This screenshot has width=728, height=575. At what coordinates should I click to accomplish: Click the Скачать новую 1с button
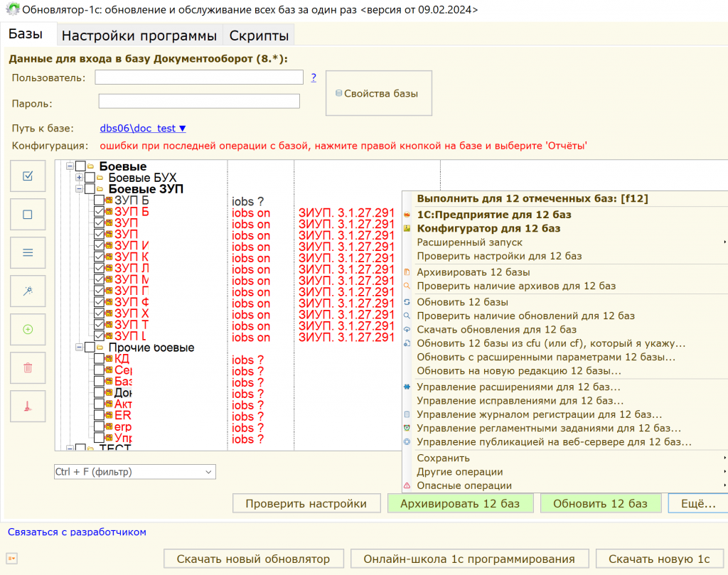tap(659, 559)
